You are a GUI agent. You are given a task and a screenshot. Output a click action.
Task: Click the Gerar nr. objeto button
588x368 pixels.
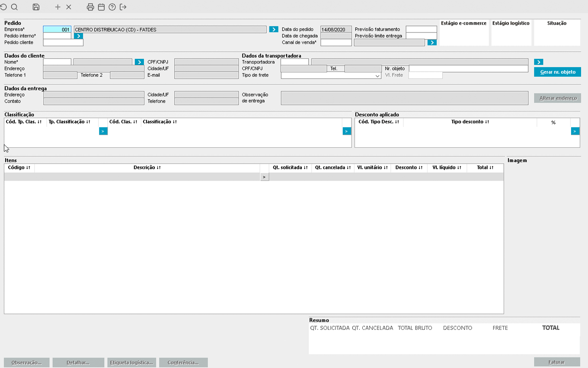557,72
